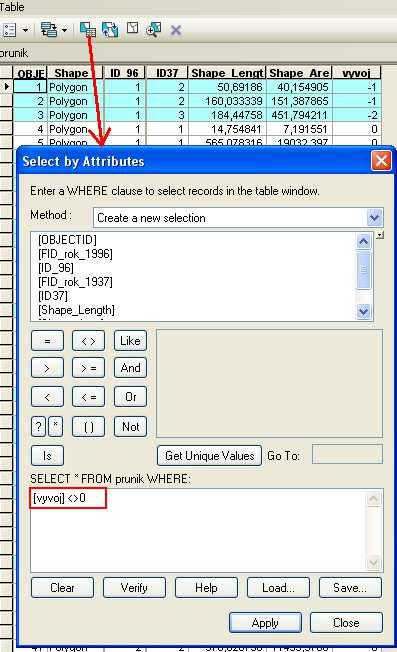The image size is (397, 652).
Task: Click the query box scroll-up arrow
Action: (373, 498)
